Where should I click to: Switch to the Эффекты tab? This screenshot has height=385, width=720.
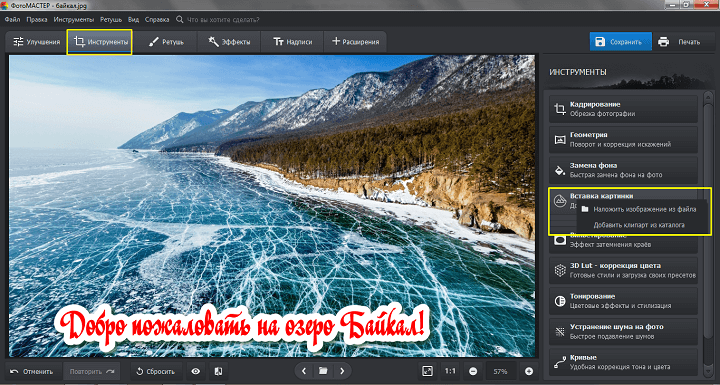click(229, 42)
